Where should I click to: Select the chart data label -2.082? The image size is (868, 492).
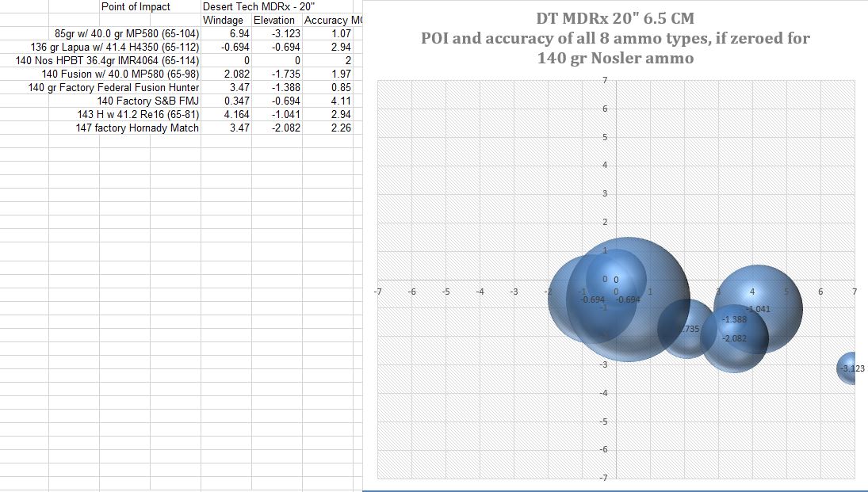[x=735, y=338]
